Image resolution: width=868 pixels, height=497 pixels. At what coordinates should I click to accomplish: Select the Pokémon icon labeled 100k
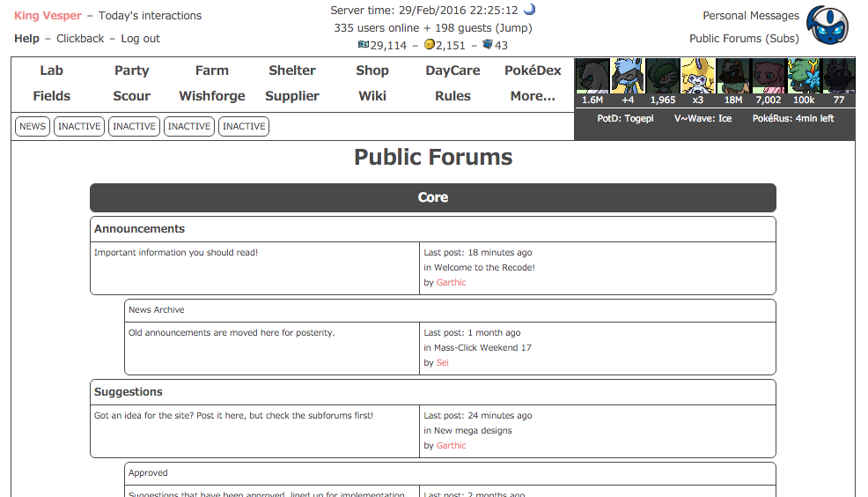click(x=804, y=77)
